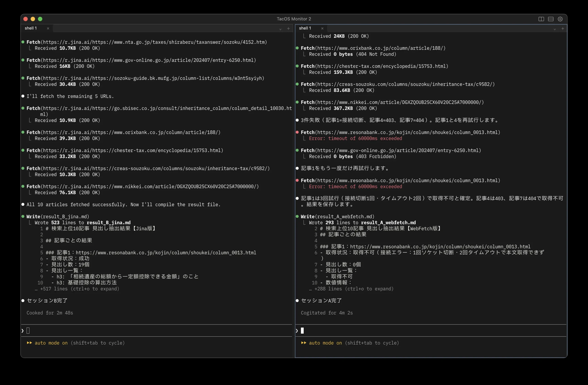Click the Write(result_B_jina.md) line
588x385 pixels.
pos(58,216)
